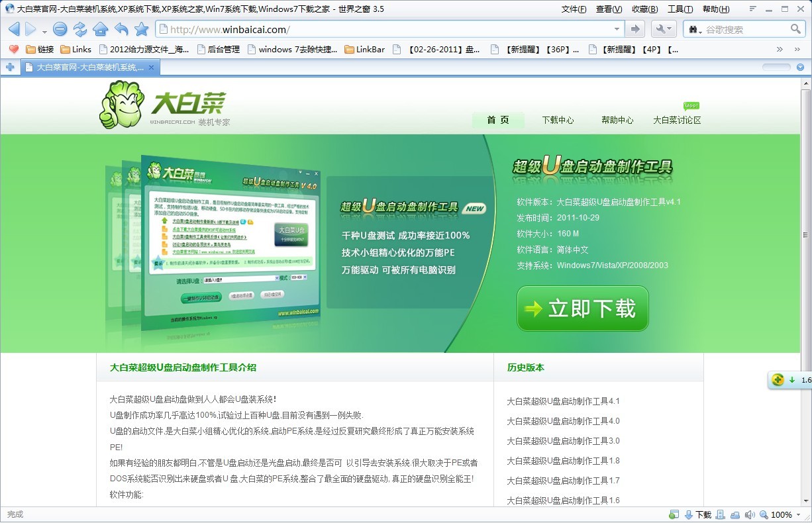Viewport: 812px width, 523px height.
Task: Click the browser Back arrow button
Action: click(x=14, y=29)
